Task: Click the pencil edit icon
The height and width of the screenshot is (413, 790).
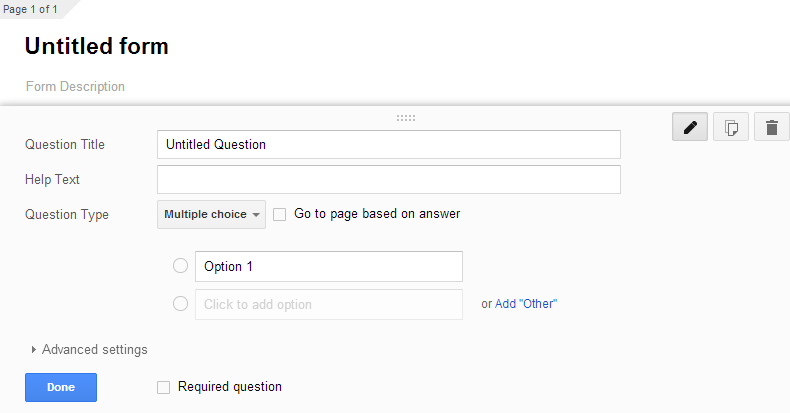Action: coord(690,127)
